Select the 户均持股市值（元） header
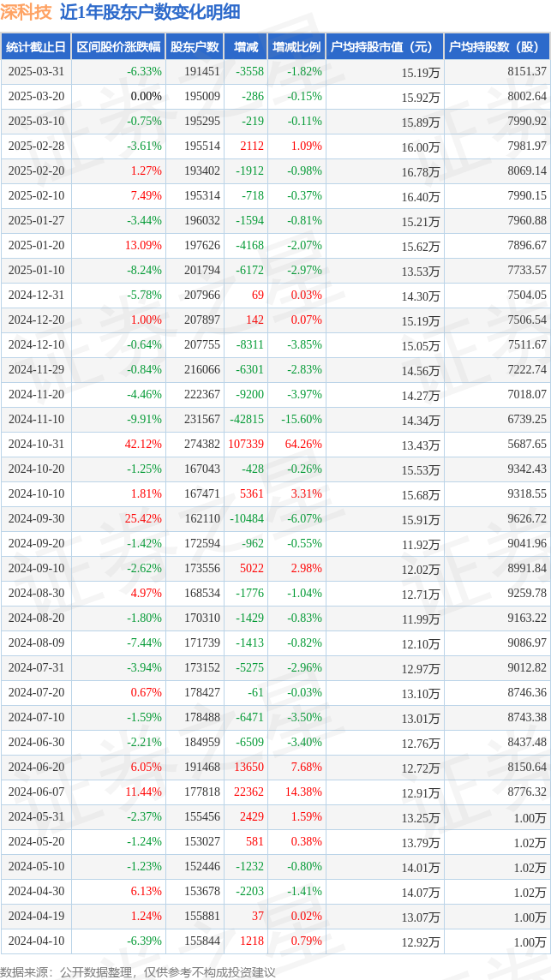 384,46
